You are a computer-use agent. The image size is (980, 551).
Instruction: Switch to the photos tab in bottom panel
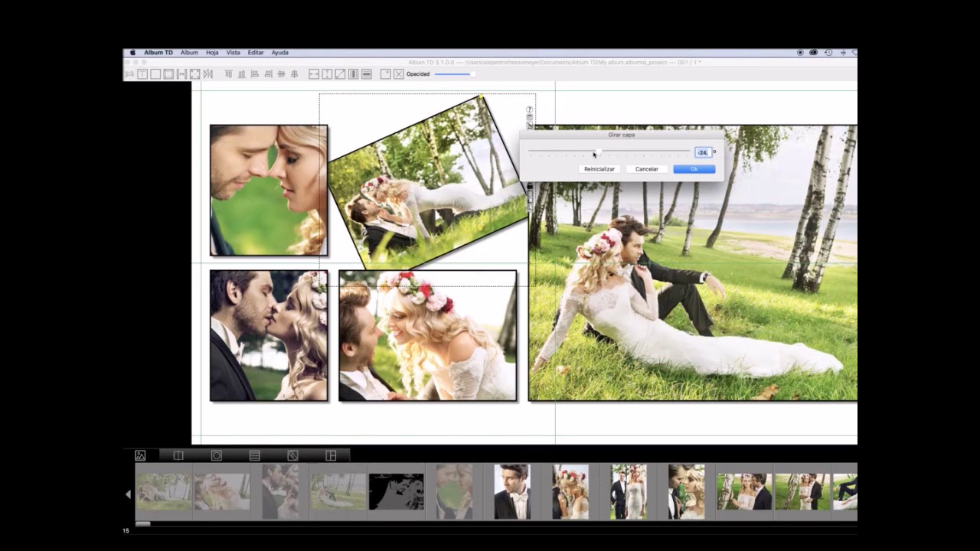click(x=140, y=455)
